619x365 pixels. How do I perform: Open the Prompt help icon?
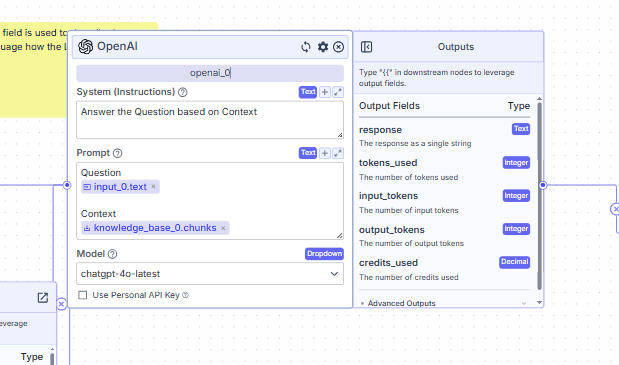pos(117,153)
